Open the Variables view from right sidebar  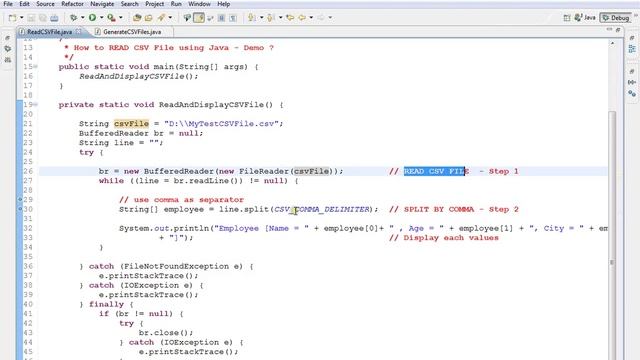[632, 82]
